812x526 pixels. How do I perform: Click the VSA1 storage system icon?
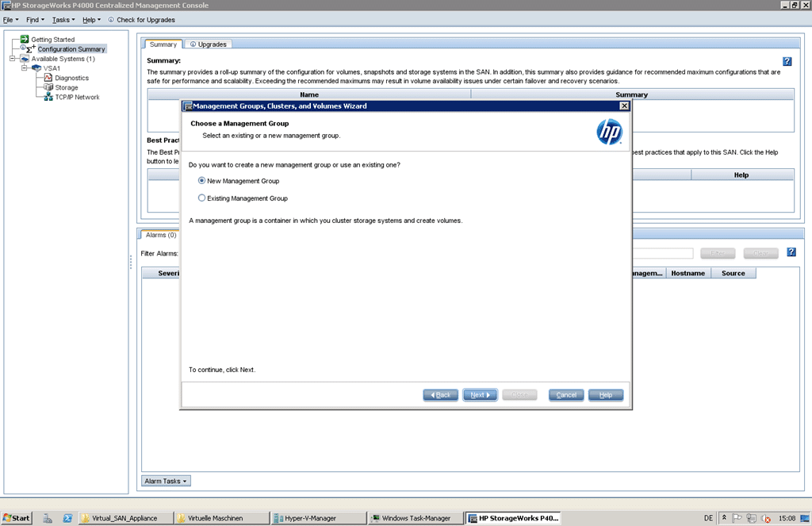coord(36,68)
